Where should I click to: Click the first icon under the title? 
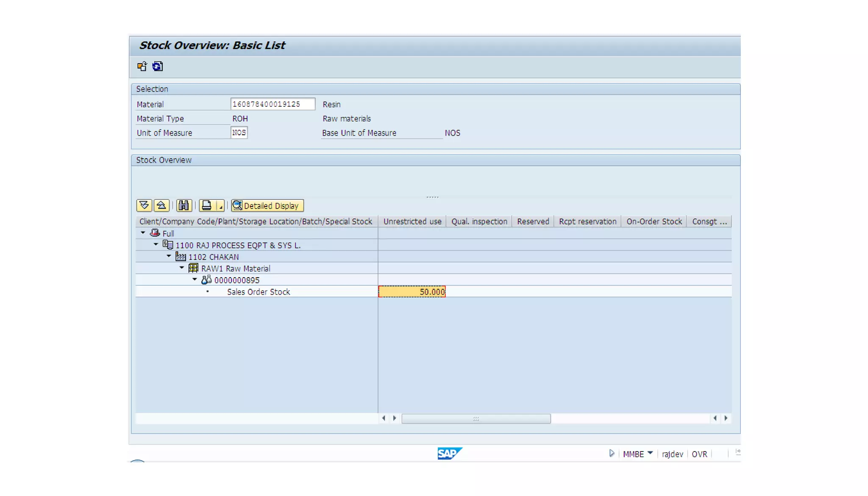[x=142, y=67]
